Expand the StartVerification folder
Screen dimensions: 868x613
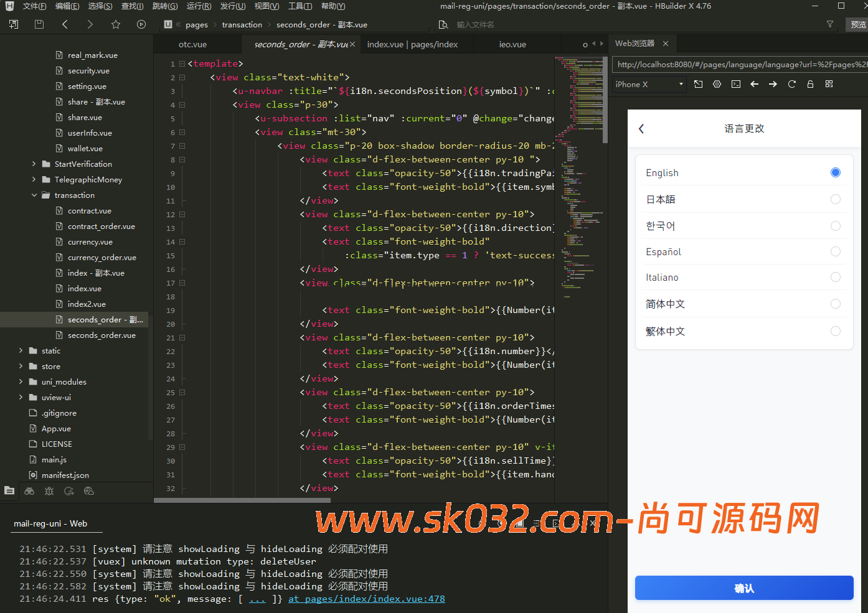[x=34, y=164]
